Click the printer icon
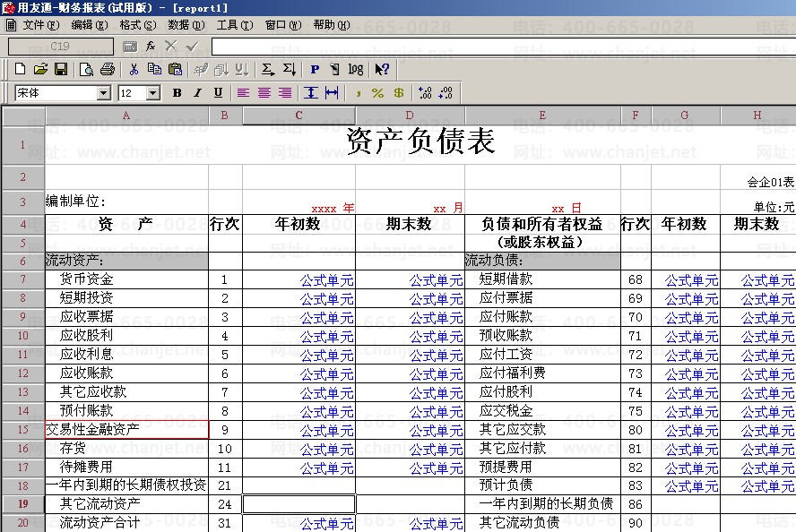Screen dimensions: 796x532 tap(107, 69)
